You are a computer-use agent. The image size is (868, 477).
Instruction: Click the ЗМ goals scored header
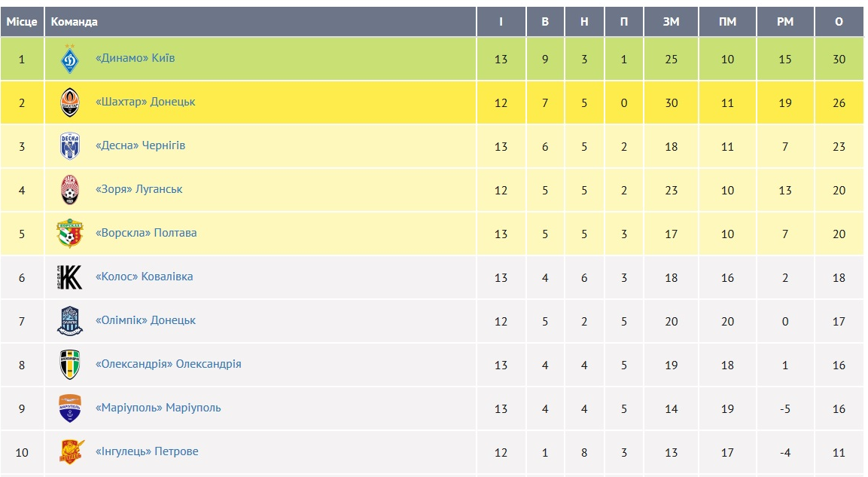pyautogui.click(x=671, y=22)
